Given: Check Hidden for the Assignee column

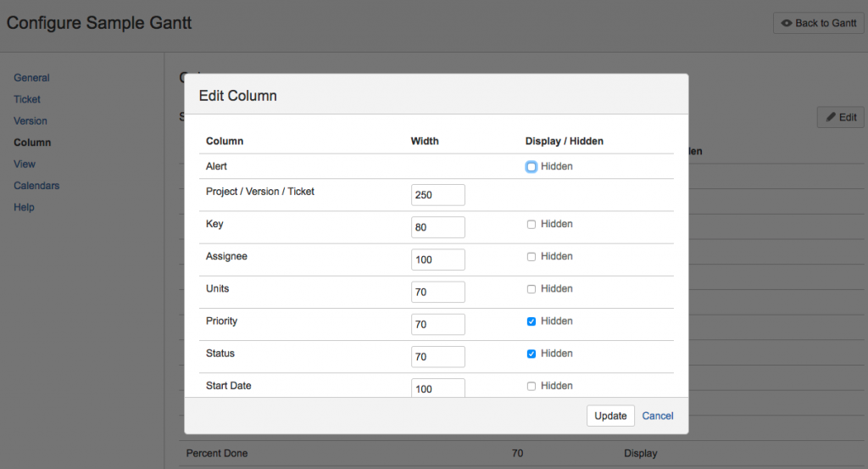Looking at the screenshot, I should [531, 257].
